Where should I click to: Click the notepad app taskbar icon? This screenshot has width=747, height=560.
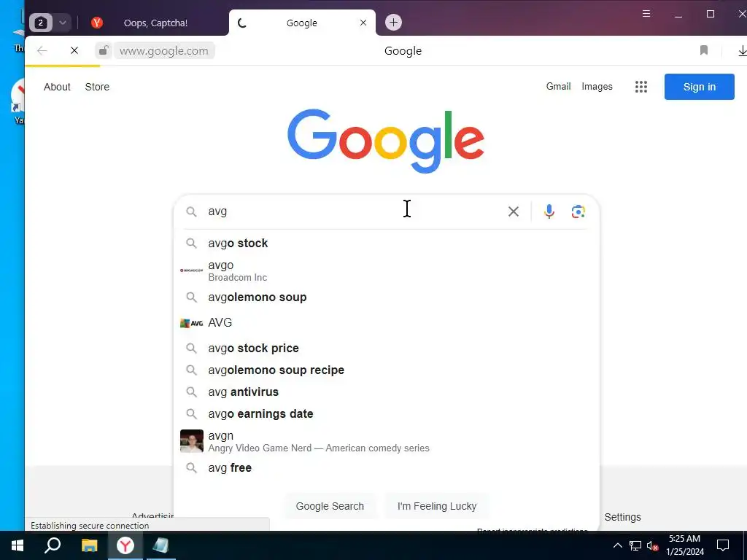click(x=161, y=545)
